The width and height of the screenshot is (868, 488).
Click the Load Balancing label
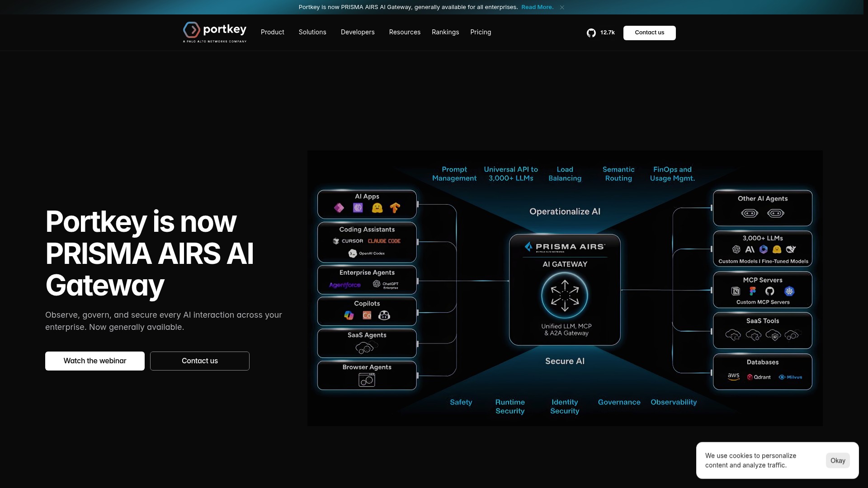pyautogui.click(x=565, y=174)
